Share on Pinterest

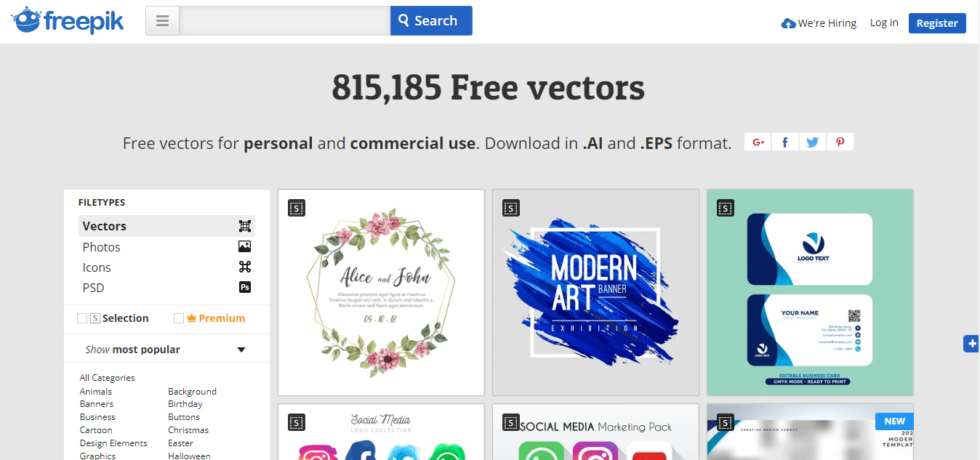840,142
